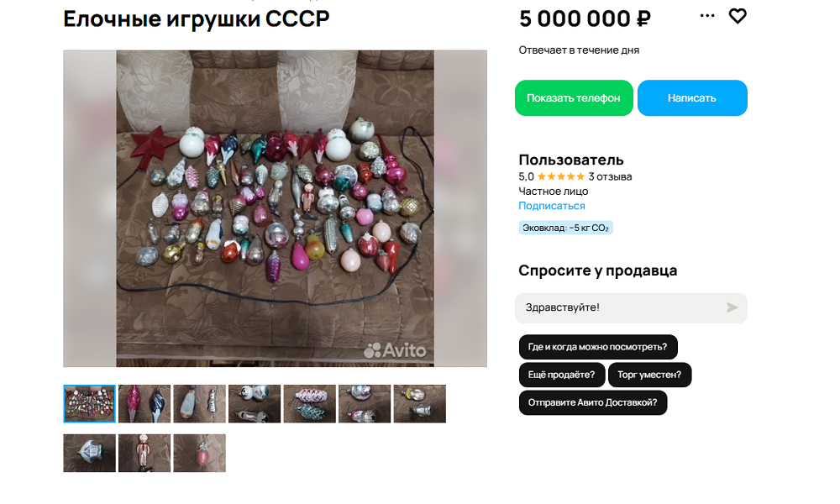Follow seller via Подписаться link
The height and width of the screenshot is (504, 840).
(551, 206)
